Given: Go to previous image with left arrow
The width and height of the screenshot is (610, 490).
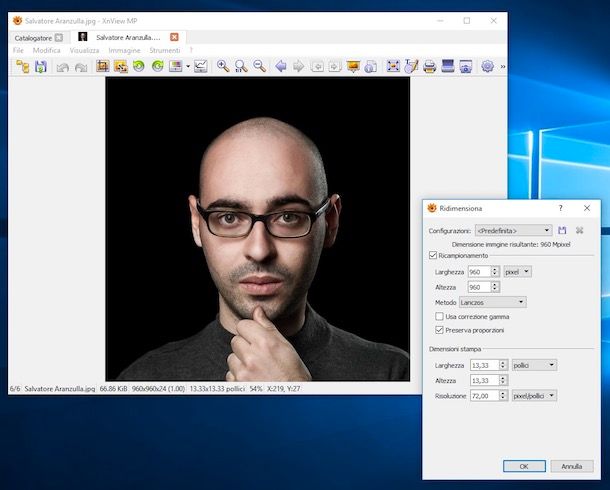Looking at the screenshot, I should (280, 66).
